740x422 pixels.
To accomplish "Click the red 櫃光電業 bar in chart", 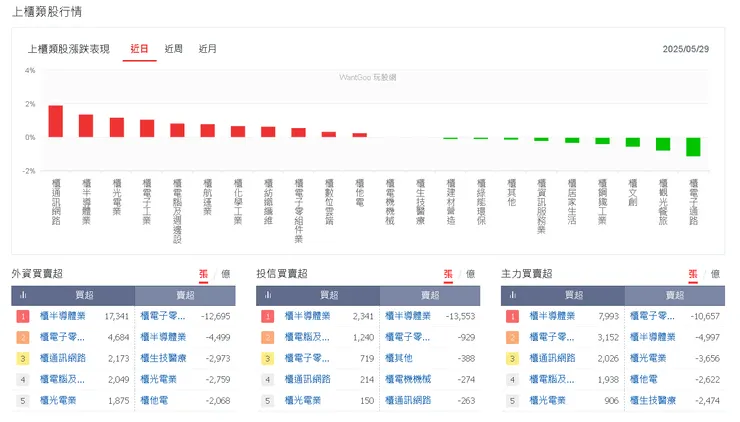I will (117, 127).
